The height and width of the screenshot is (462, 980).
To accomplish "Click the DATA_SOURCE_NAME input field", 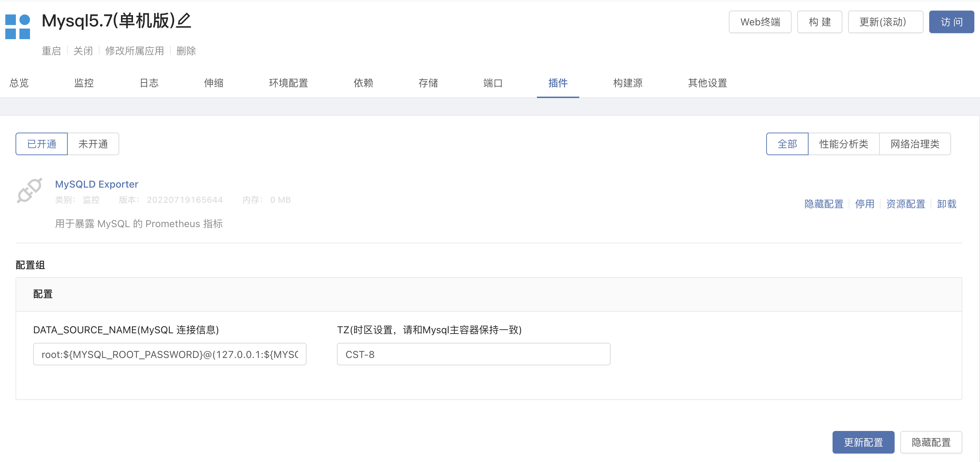I will point(169,354).
